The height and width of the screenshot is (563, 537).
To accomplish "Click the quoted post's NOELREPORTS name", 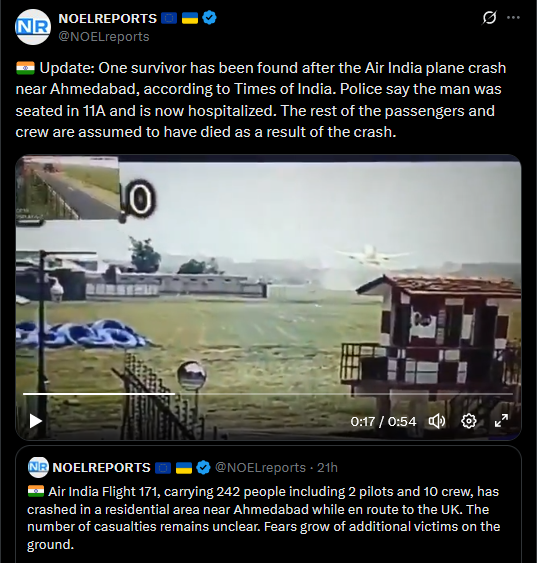I will click(101, 467).
